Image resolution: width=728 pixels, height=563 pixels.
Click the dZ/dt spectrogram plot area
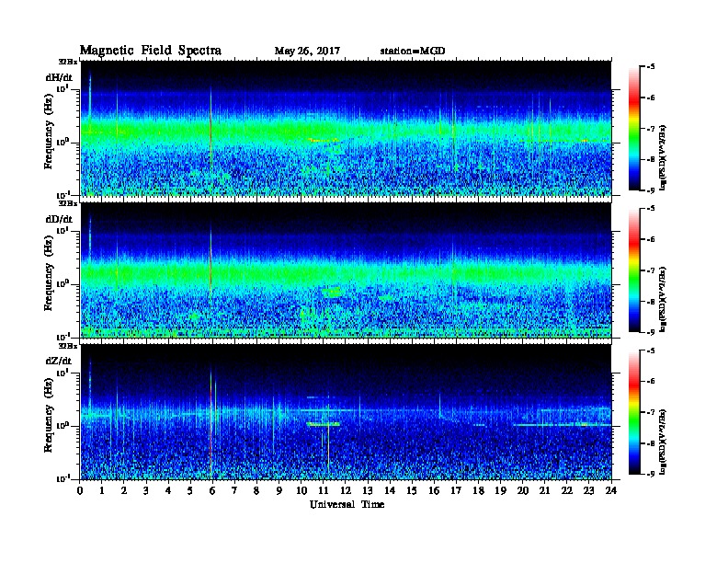(346, 412)
